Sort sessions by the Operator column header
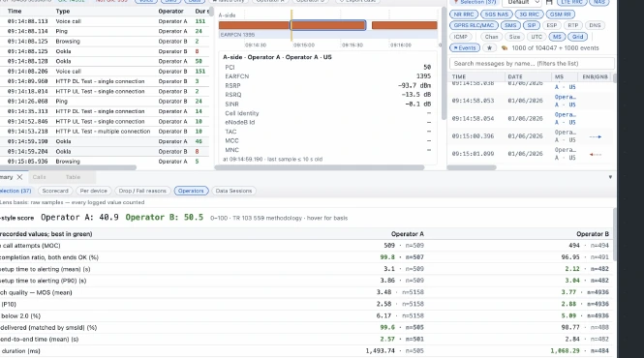644x358 pixels. [170, 11]
